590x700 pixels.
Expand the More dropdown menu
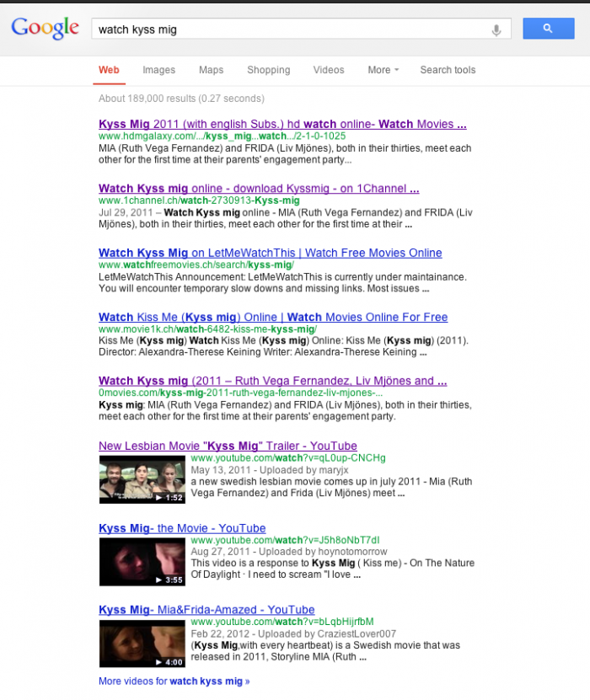383,70
